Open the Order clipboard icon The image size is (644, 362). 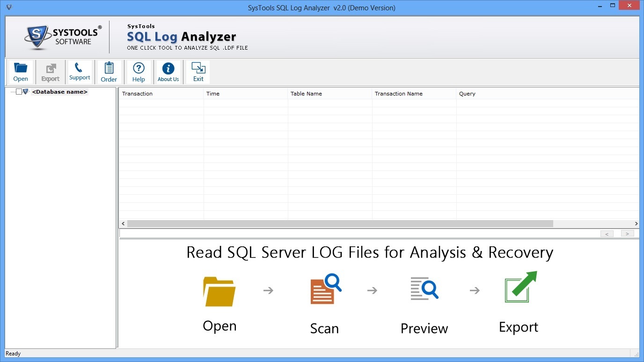(x=109, y=72)
